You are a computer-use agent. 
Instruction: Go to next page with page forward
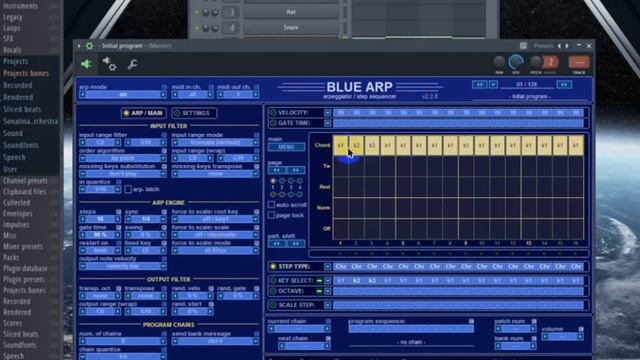tap(296, 170)
